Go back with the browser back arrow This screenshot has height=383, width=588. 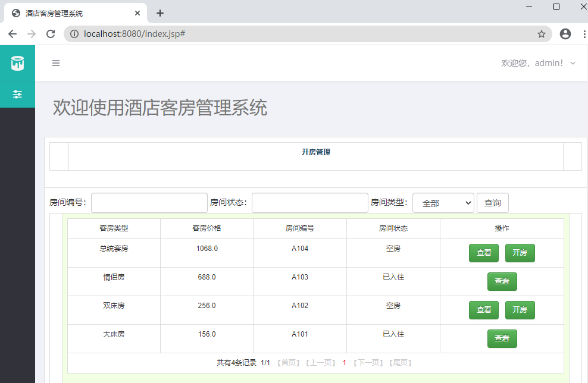(12, 34)
